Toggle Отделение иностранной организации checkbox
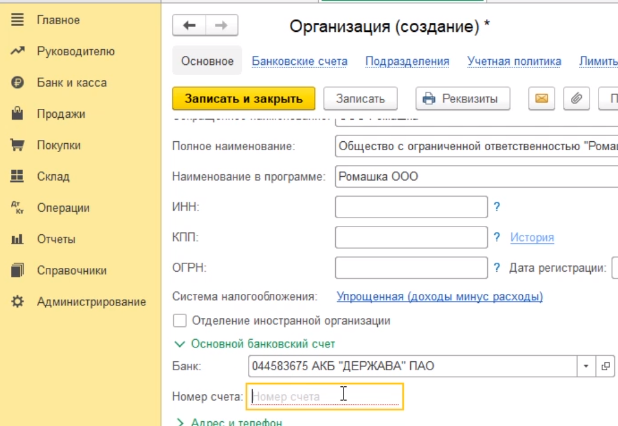The image size is (618, 426). 180,321
